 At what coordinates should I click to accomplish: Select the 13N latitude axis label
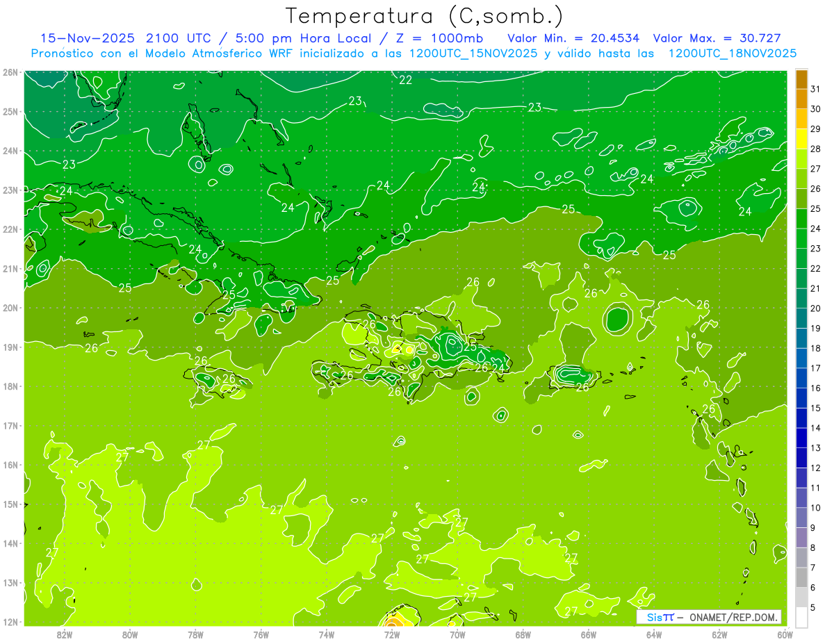pyautogui.click(x=10, y=582)
